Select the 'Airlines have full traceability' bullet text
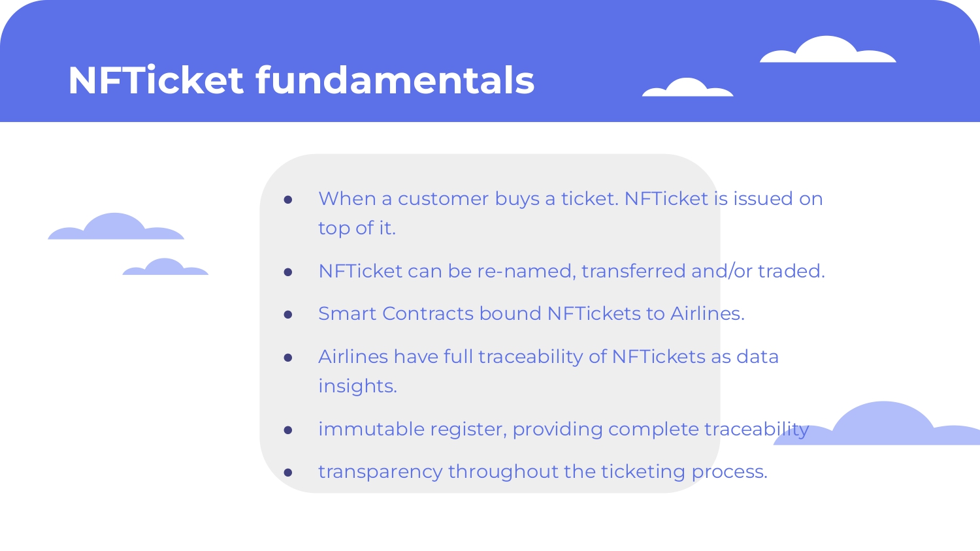The height and width of the screenshot is (551, 980). (x=548, y=356)
